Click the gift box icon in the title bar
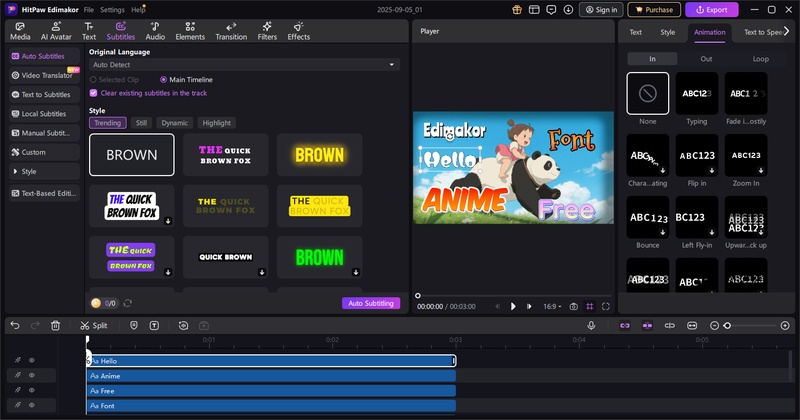 pyautogui.click(x=517, y=10)
